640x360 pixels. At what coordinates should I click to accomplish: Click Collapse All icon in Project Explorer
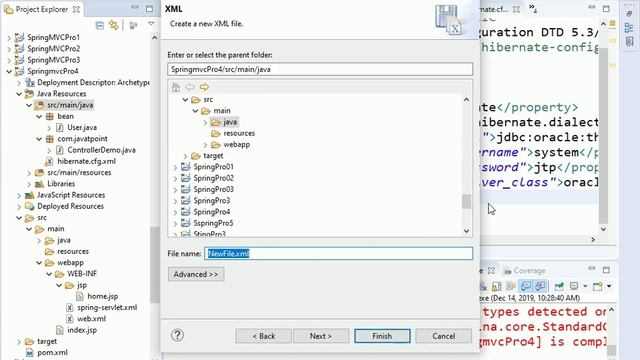coord(100,25)
